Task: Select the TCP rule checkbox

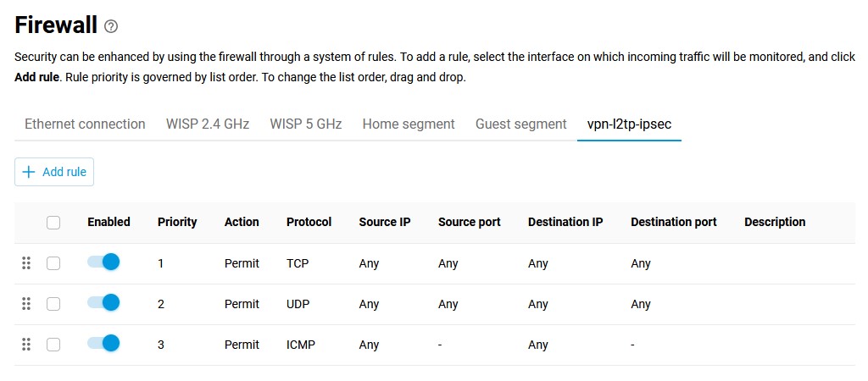Action: pyautogui.click(x=53, y=263)
